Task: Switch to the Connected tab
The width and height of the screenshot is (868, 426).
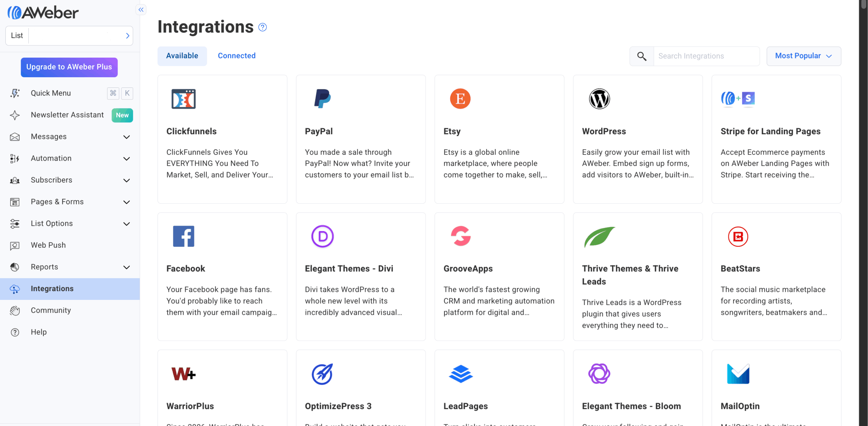Action: tap(236, 56)
